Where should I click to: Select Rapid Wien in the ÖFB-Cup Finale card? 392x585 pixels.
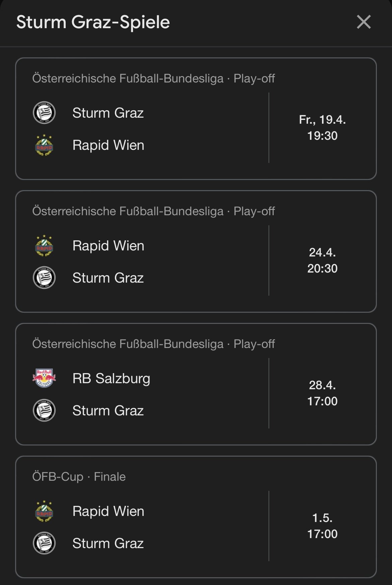(x=108, y=511)
